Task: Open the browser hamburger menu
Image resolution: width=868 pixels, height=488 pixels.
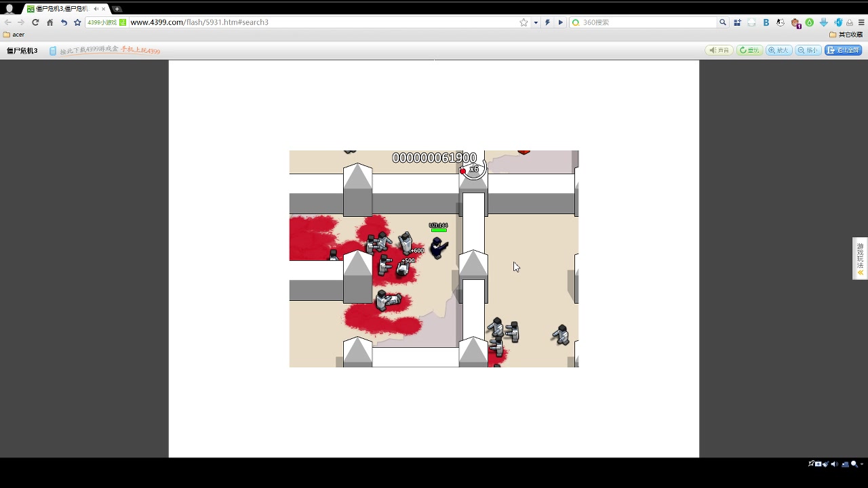Action: point(861,22)
